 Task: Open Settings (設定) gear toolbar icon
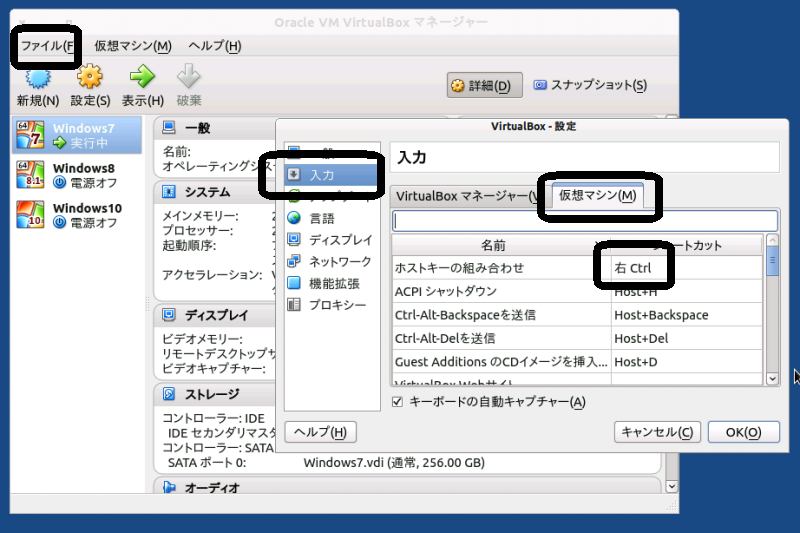point(90,77)
